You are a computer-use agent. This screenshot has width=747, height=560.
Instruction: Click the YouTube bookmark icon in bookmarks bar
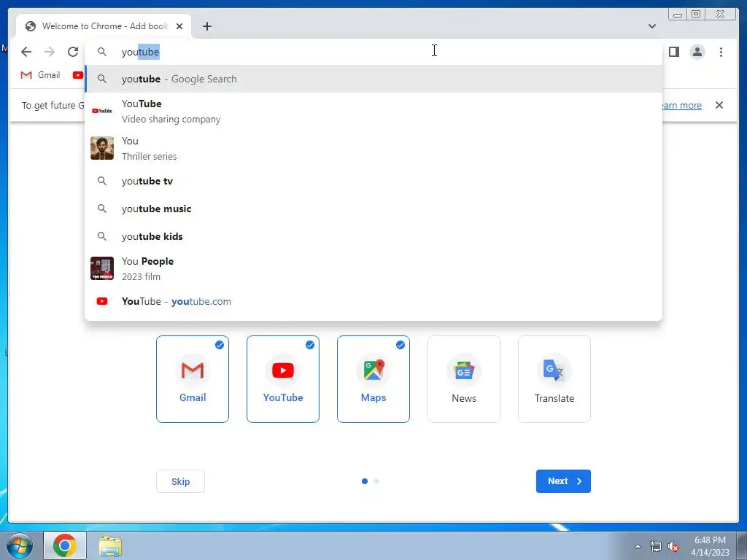(77, 75)
